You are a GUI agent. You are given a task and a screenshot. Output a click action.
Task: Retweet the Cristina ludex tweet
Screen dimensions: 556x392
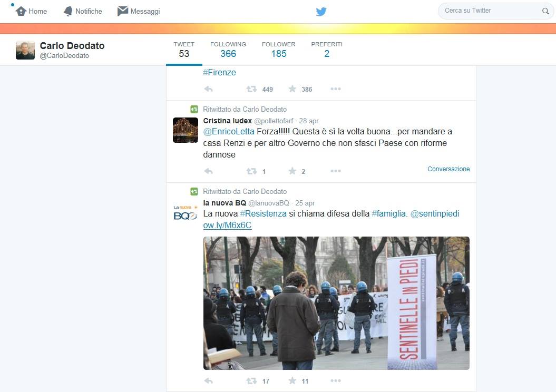click(252, 171)
